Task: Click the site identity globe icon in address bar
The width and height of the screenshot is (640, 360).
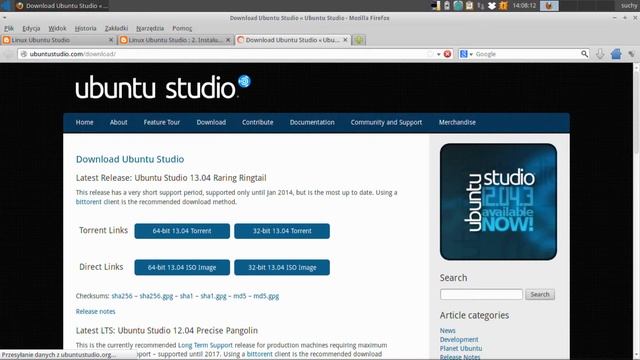Action: [x=24, y=54]
